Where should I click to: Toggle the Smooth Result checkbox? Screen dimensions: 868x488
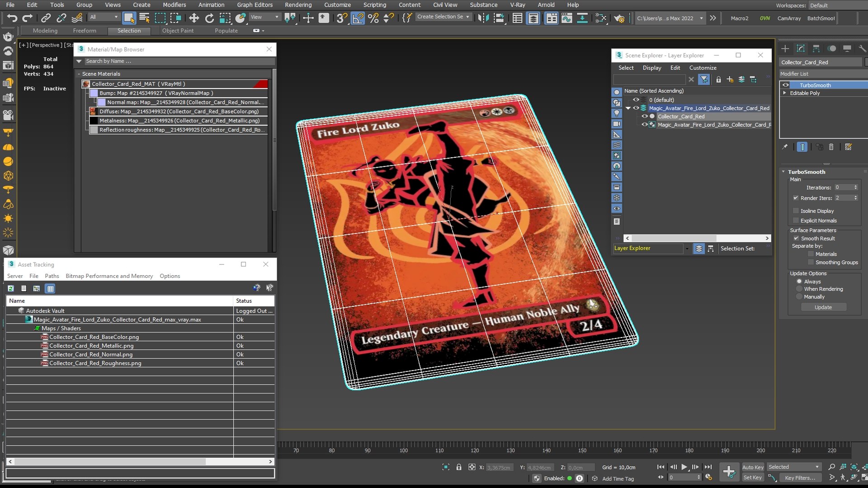click(x=796, y=238)
